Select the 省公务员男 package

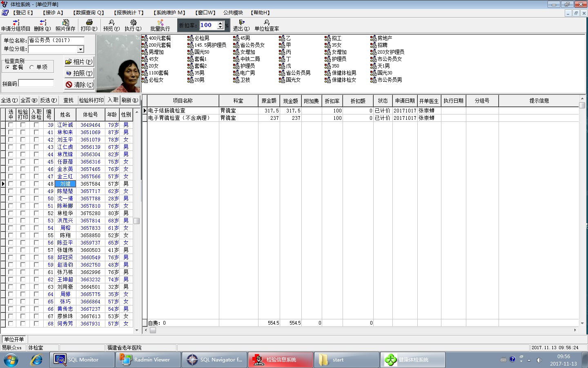point(295,73)
